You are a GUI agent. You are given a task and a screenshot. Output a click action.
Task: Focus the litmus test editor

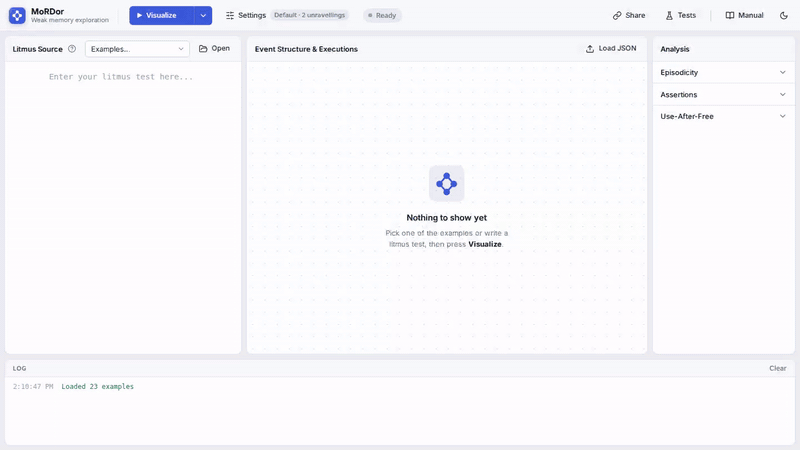point(123,207)
